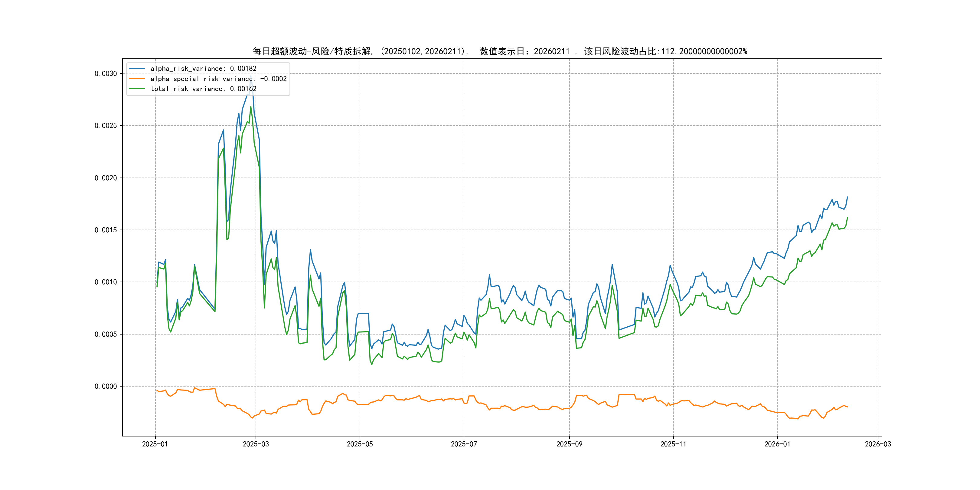Select the total_risk_variance: 0.00162 legend label

click(203, 89)
